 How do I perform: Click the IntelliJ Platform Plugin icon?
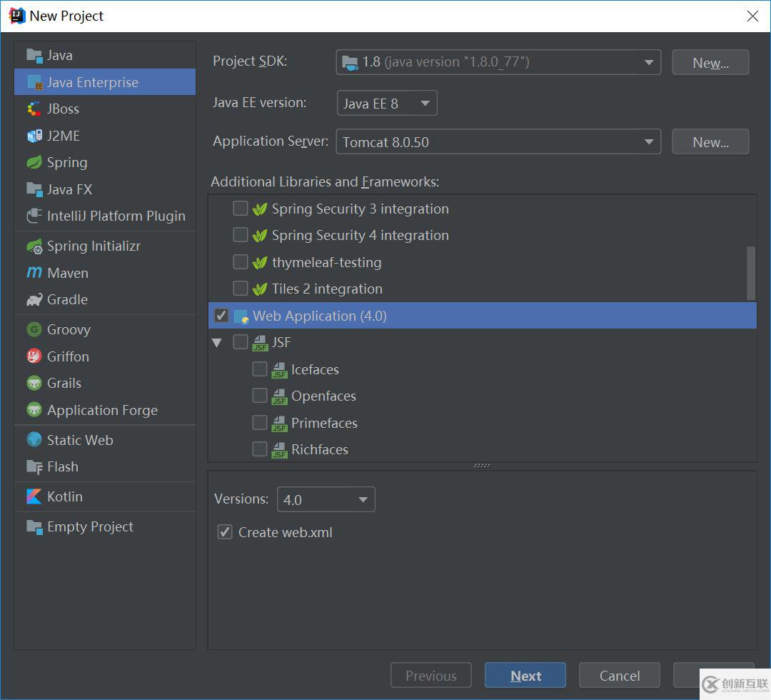click(x=34, y=216)
